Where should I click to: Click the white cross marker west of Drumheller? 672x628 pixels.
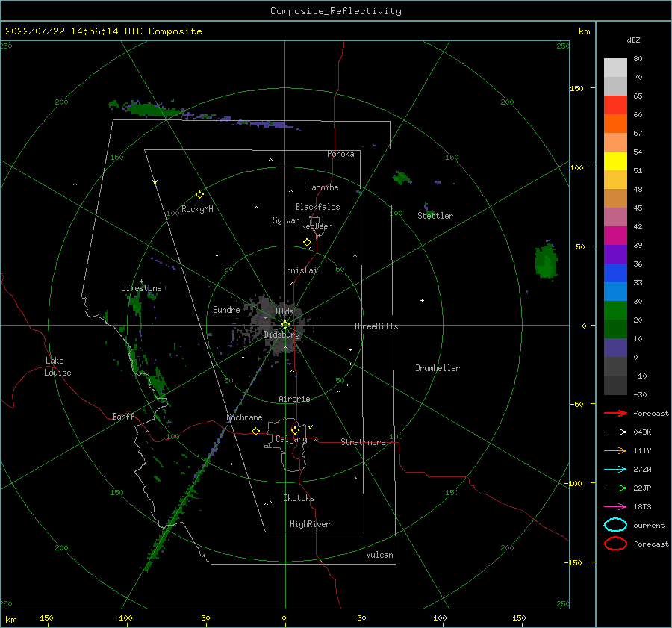(422, 300)
